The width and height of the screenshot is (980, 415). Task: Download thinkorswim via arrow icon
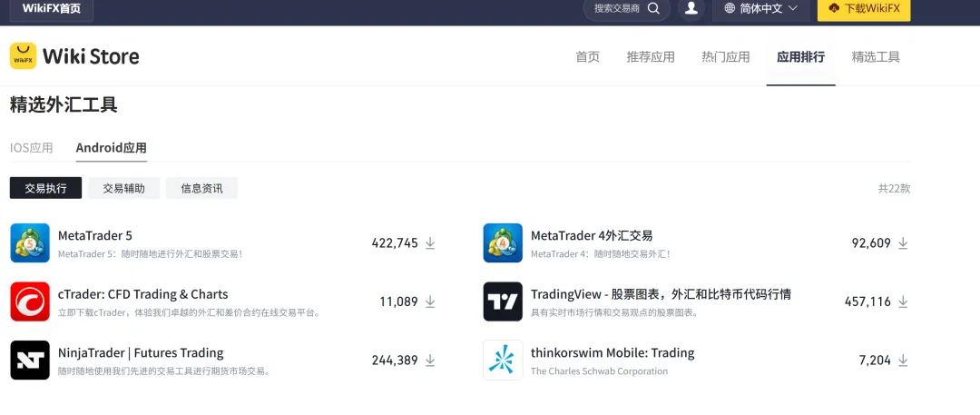click(x=903, y=360)
